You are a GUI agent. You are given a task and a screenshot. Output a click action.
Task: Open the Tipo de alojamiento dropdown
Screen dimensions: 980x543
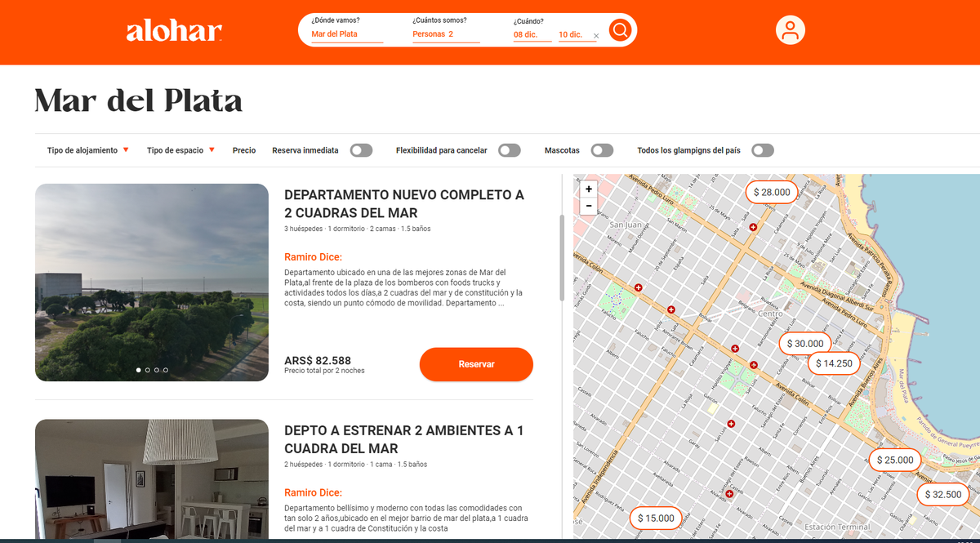[87, 150]
